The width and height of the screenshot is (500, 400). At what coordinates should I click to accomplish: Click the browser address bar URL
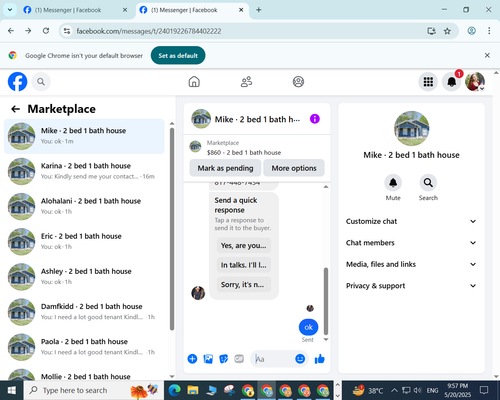click(x=149, y=31)
